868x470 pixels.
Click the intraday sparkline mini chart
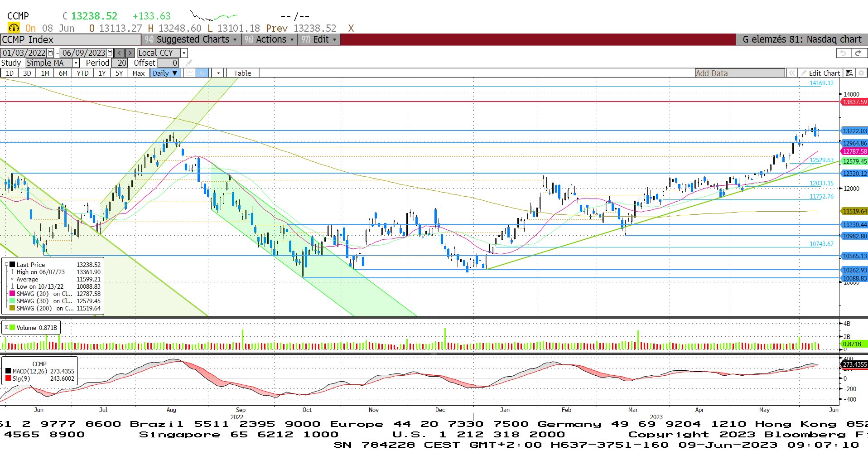[213, 16]
